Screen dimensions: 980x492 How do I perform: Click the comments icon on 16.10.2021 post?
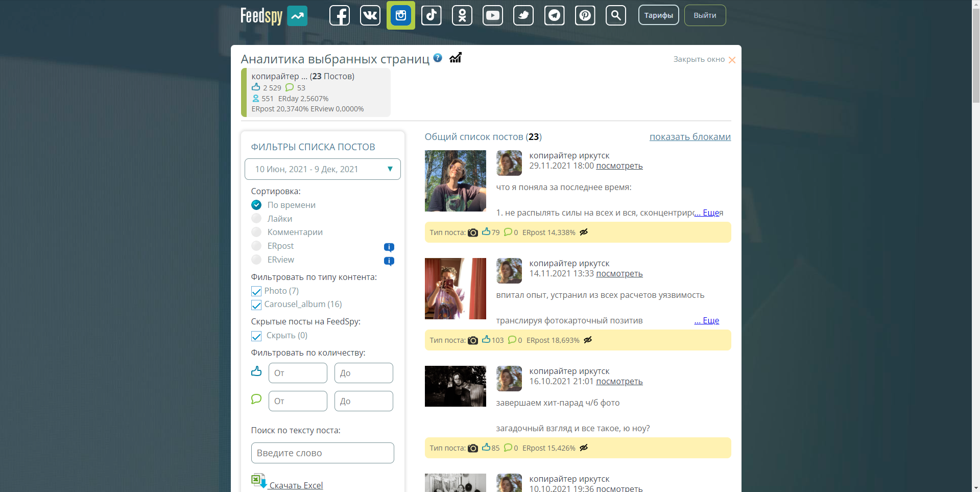pos(508,448)
